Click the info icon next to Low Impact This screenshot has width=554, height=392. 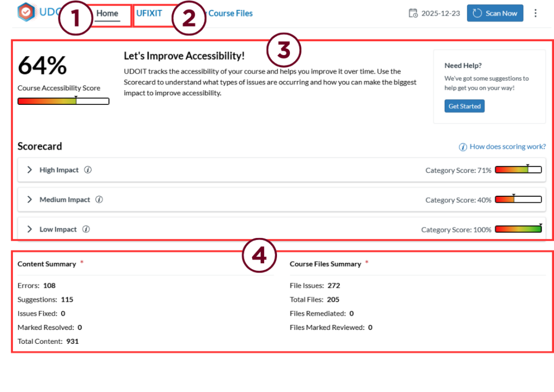point(86,229)
